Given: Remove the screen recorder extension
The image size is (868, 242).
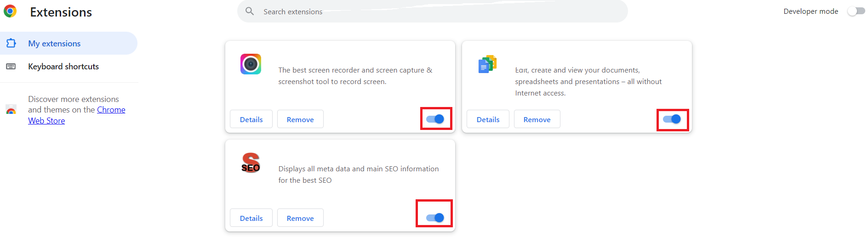Looking at the screenshot, I should point(300,119).
